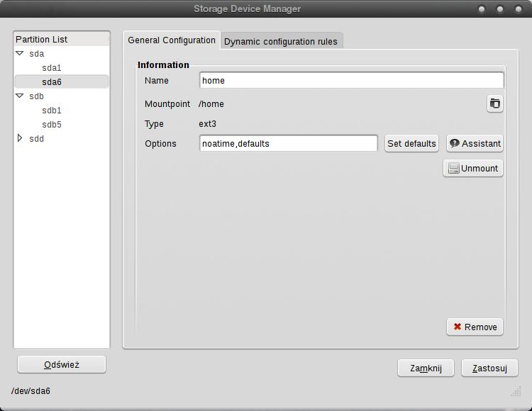The width and height of the screenshot is (532, 411).
Task: Collapse the sda disk tree node
Action: [x=20, y=53]
